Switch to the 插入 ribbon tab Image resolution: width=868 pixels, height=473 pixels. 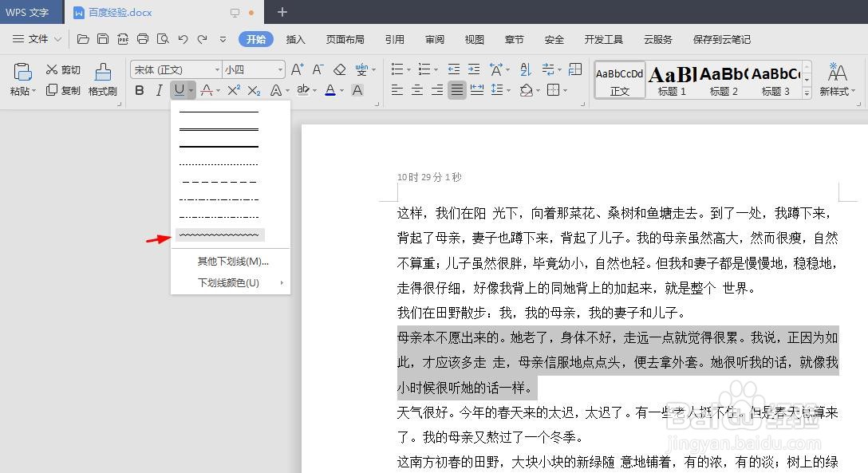295,39
